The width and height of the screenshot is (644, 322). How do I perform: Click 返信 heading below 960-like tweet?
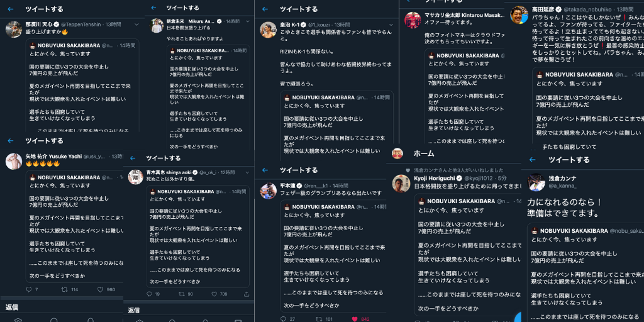pos(11,307)
